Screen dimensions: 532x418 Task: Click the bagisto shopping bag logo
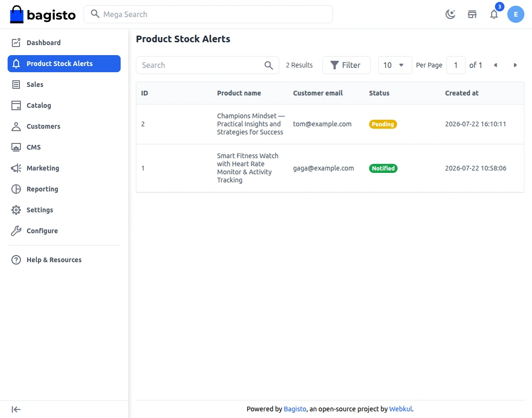tap(43, 15)
